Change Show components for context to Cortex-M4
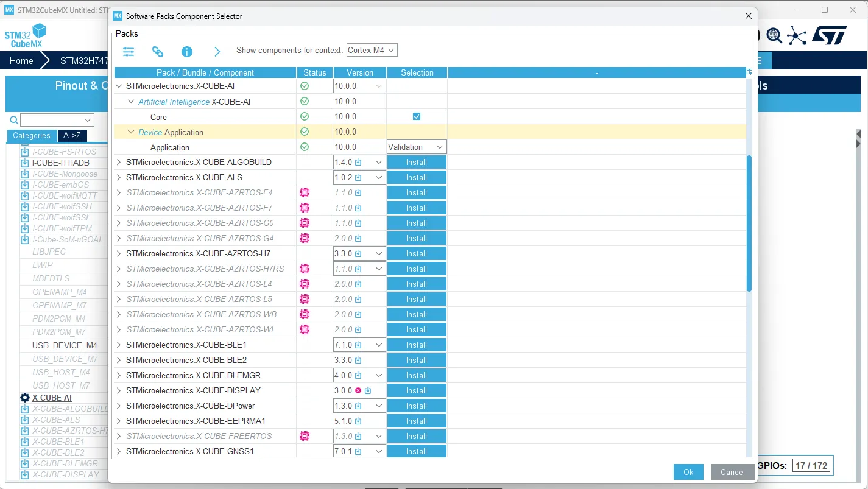The width and height of the screenshot is (868, 489). point(372,50)
